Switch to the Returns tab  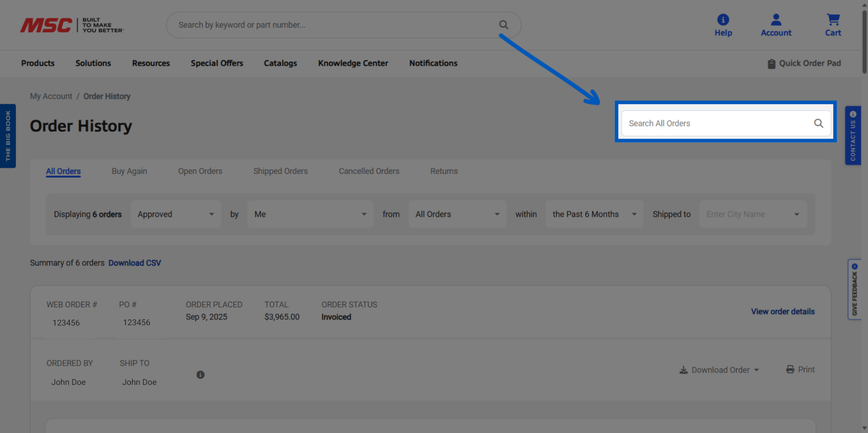(444, 171)
